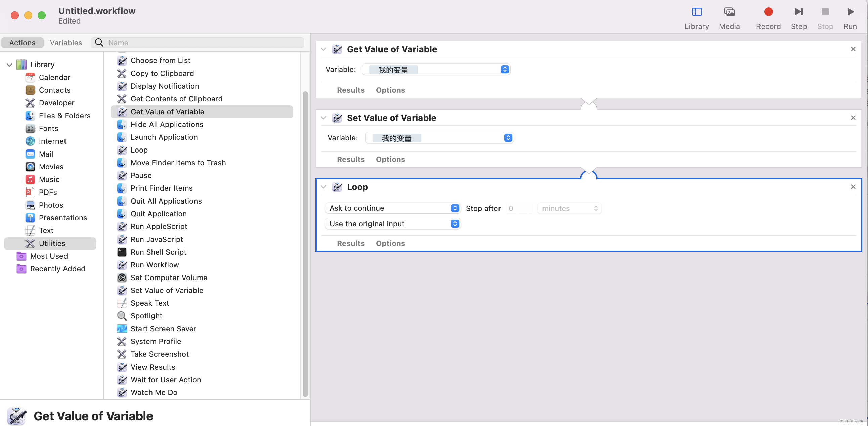Select Start Screen Saver action
868x426 pixels.
(163, 328)
